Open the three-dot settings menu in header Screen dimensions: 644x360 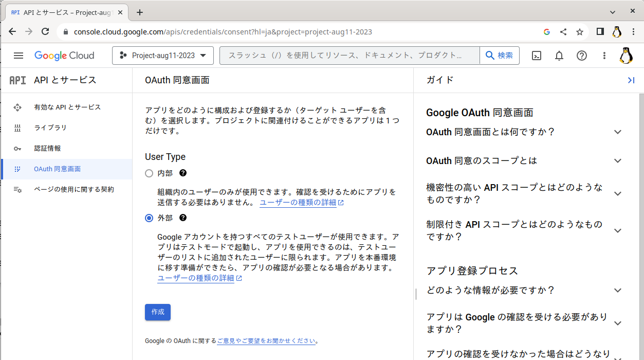pos(604,56)
